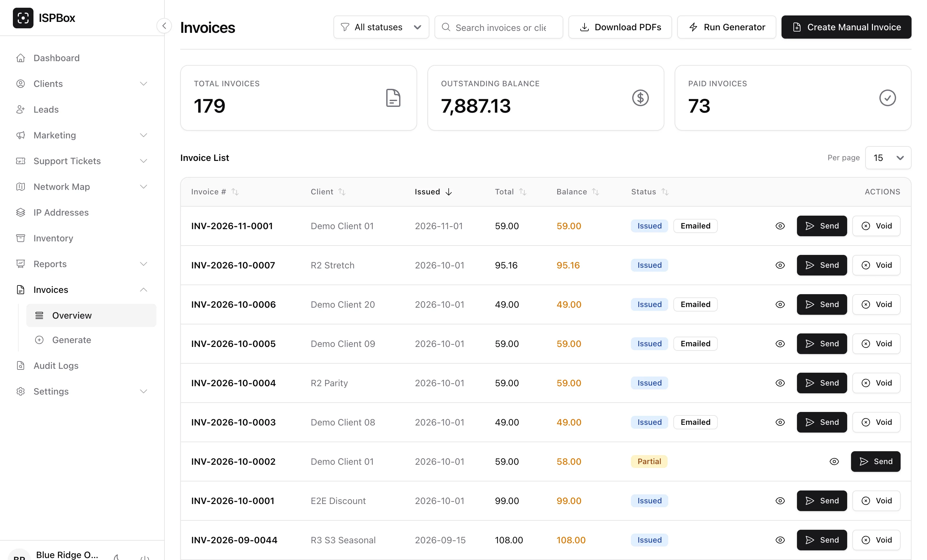Select the Overview submenu item
Viewport: 927px width, 560px height.
click(91, 315)
